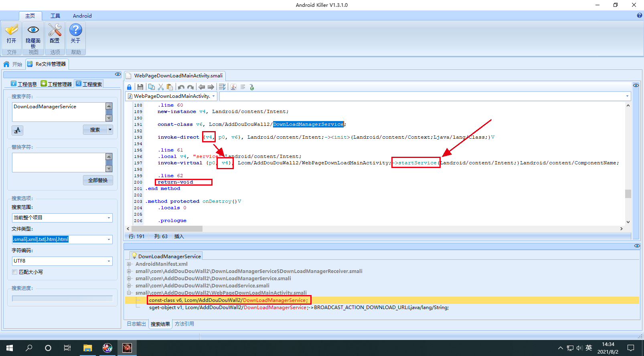This screenshot has width=644, height=356.
Task: Select the 工程管理器 tab
Action: 56,84
